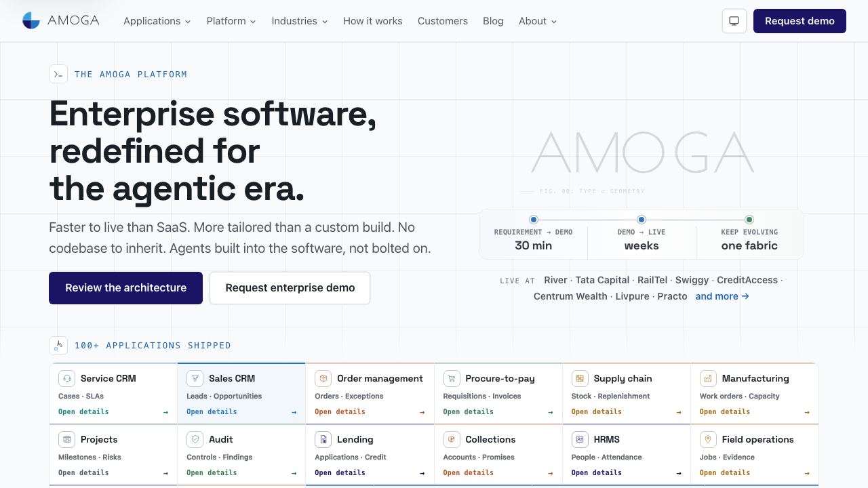Viewport: 868px width, 488px height.
Task: Click the arrow in the Projects card
Action: 165,473
